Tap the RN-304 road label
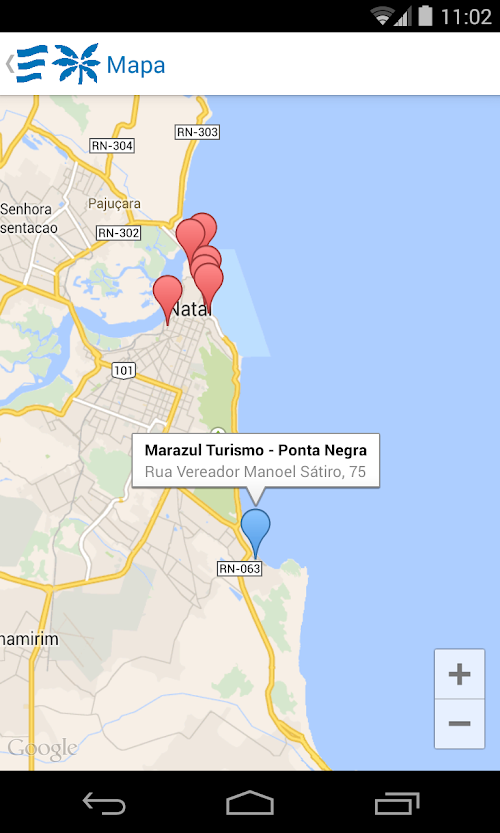Screen dimensions: 500x833 pos(112,146)
